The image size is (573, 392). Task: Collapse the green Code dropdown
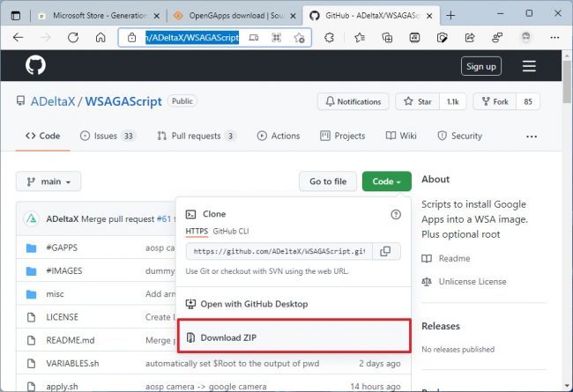(387, 181)
